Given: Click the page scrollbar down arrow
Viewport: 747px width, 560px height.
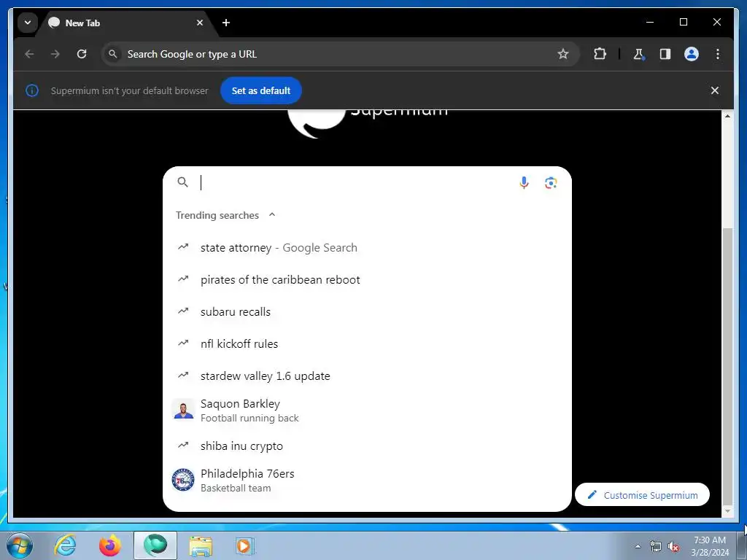Looking at the screenshot, I should click(x=727, y=511).
